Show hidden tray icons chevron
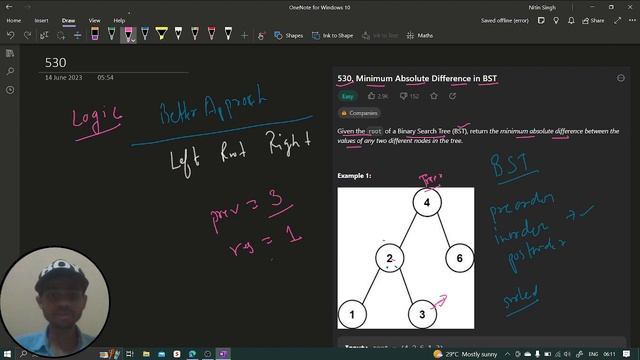640x360 pixels. pyautogui.click(x=507, y=354)
